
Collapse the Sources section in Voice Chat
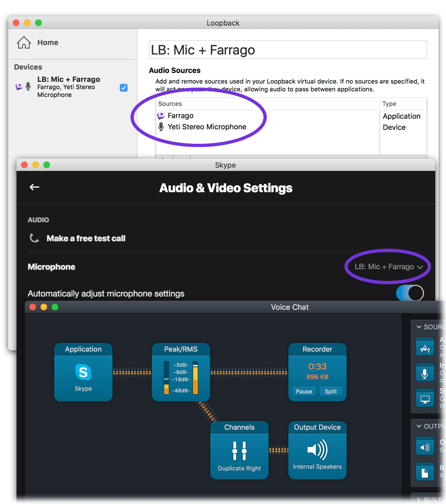[x=419, y=327]
